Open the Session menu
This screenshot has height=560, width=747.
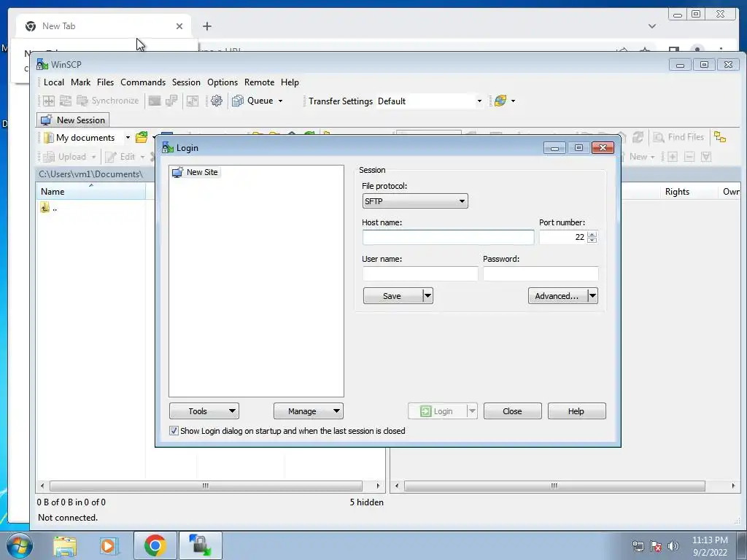tap(186, 82)
